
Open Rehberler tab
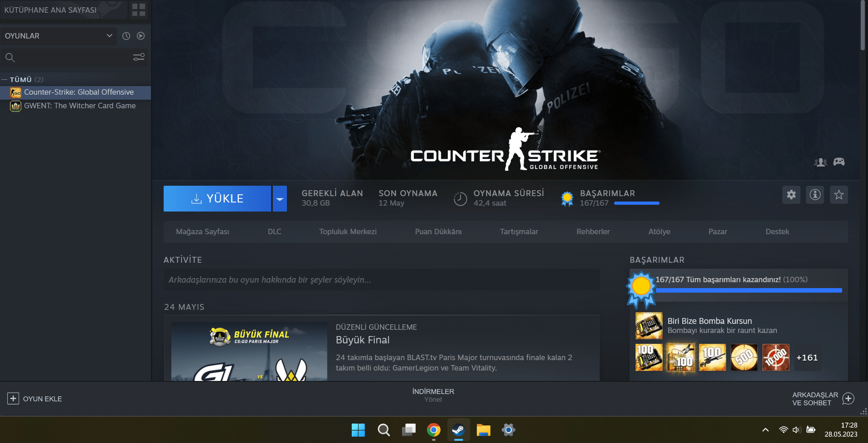[x=593, y=231]
